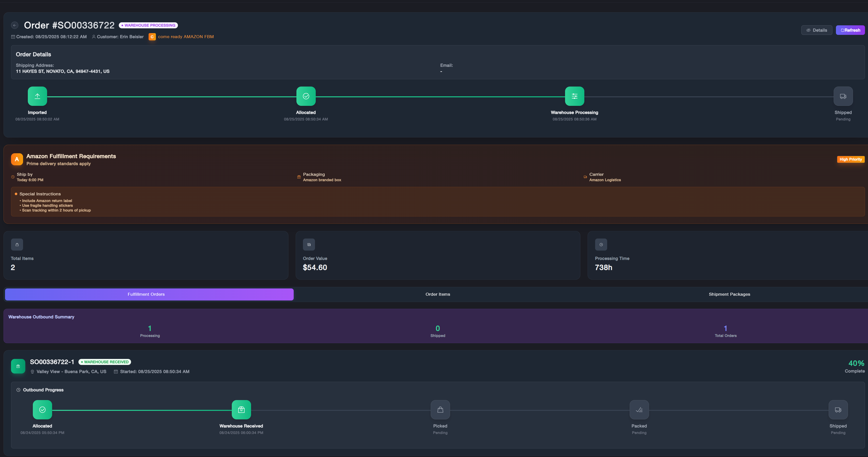Click the Imported upload step icon
The height and width of the screenshot is (457, 868).
[37, 96]
